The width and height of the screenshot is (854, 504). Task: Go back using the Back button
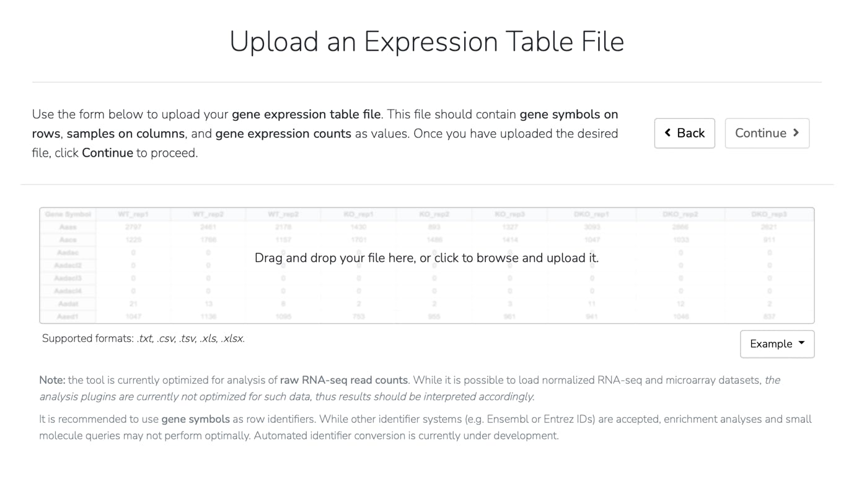point(684,133)
